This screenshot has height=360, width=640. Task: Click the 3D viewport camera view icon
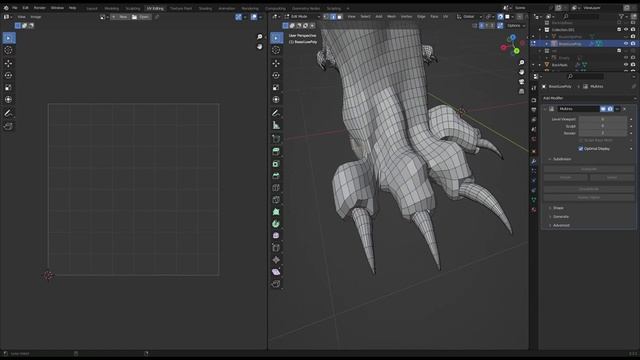pos(522,82)
